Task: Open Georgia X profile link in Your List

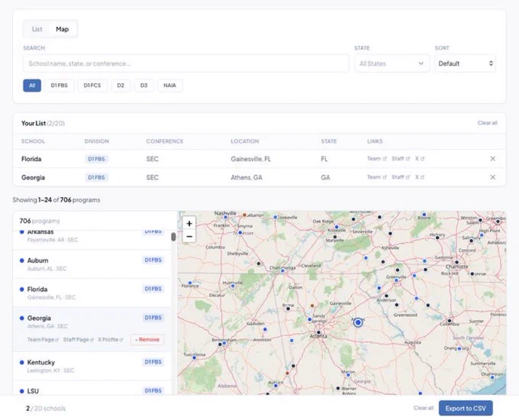Action: [419, 177]
